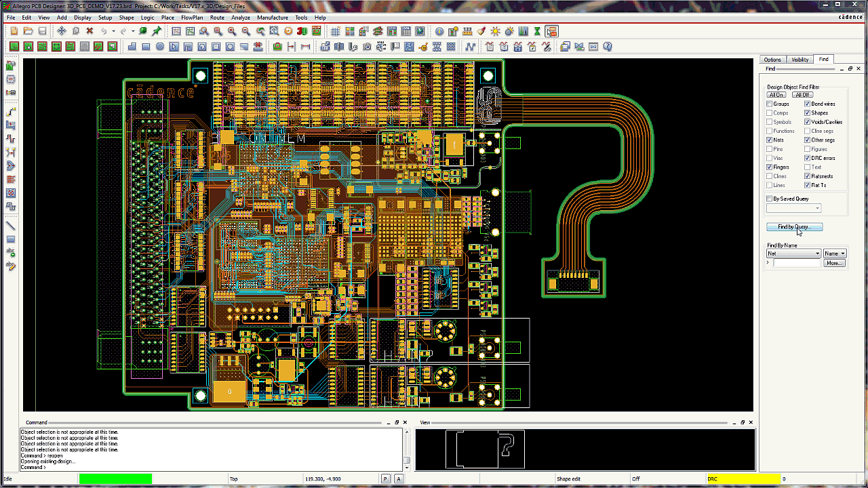Click the green status indicator bar
Image resolution: width=868 pixels, height=488 pixels.
pyautogui.click(x=115, y=479)
